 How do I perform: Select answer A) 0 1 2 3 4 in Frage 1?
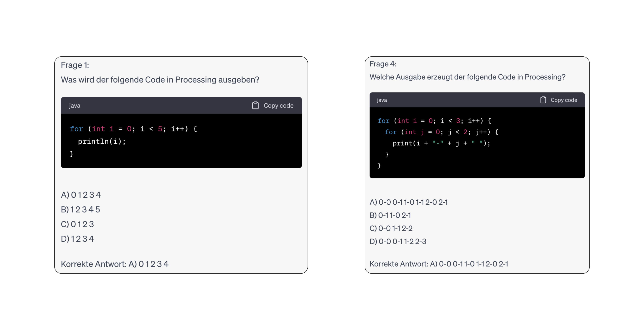pos(81,195)
